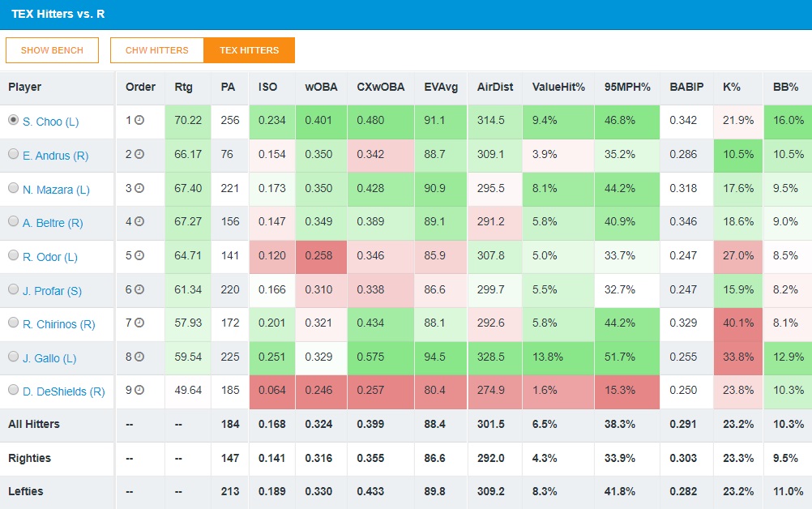Sort by the AirDist column header
812x509 pixels.
[x=495, y=87]
